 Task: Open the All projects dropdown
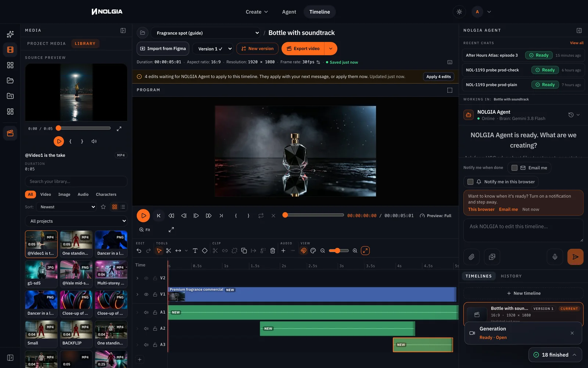click(x=76, y=221)
